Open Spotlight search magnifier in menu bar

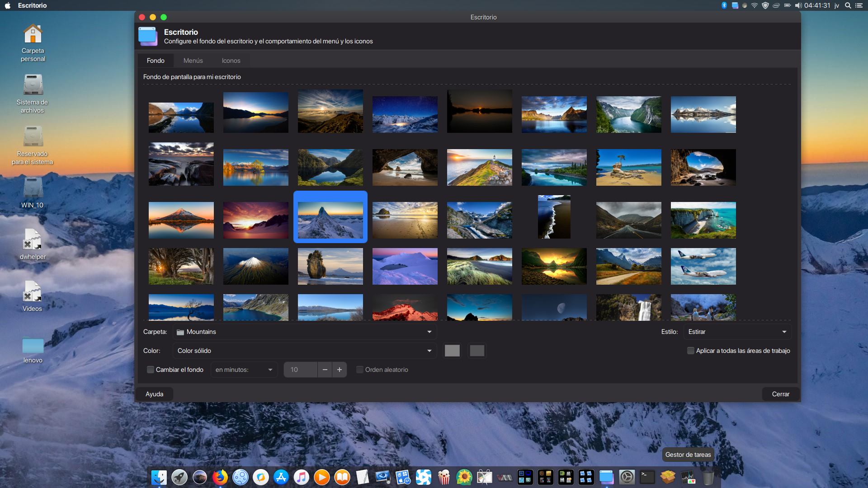pyautogui.click(x=848, y=5)
